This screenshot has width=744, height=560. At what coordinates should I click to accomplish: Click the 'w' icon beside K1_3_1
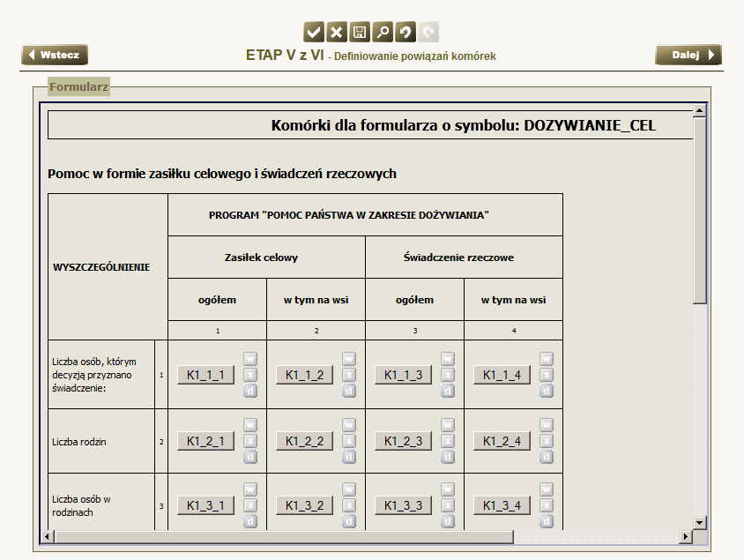click(250, 489)
